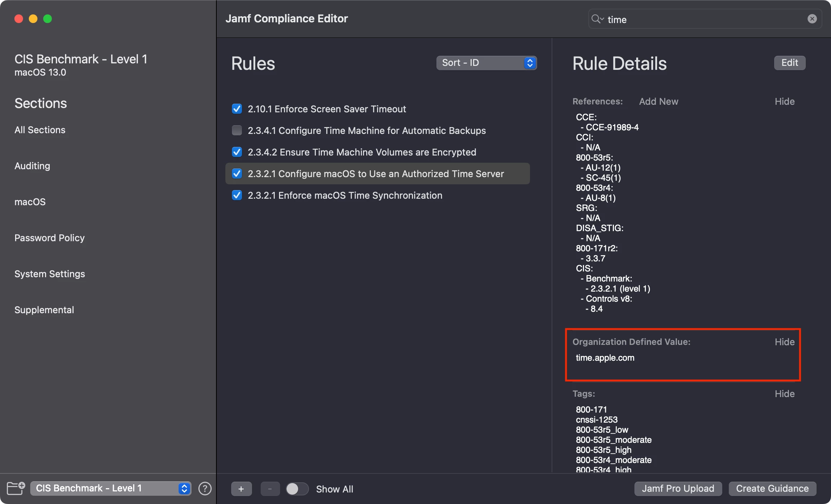Viewport: 831px width, 504px height.
Task: Hide the References section
Action: (x=785, y=102)
